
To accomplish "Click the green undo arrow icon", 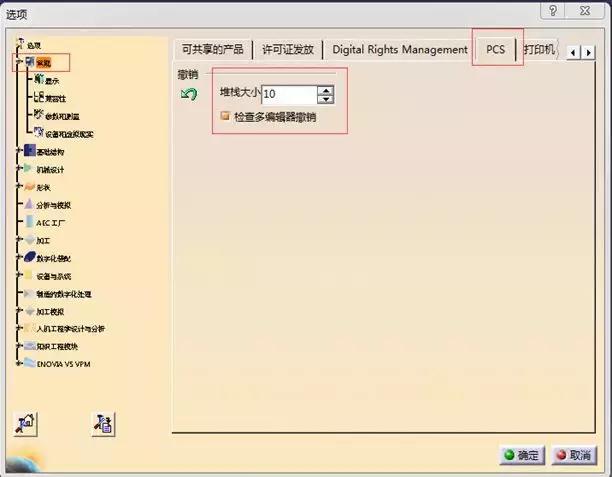I will point(189,94).
